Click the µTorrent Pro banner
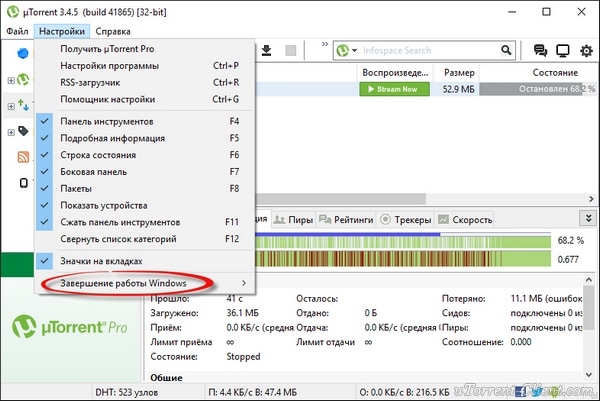600x401 pixels. [x=70, y=327]
